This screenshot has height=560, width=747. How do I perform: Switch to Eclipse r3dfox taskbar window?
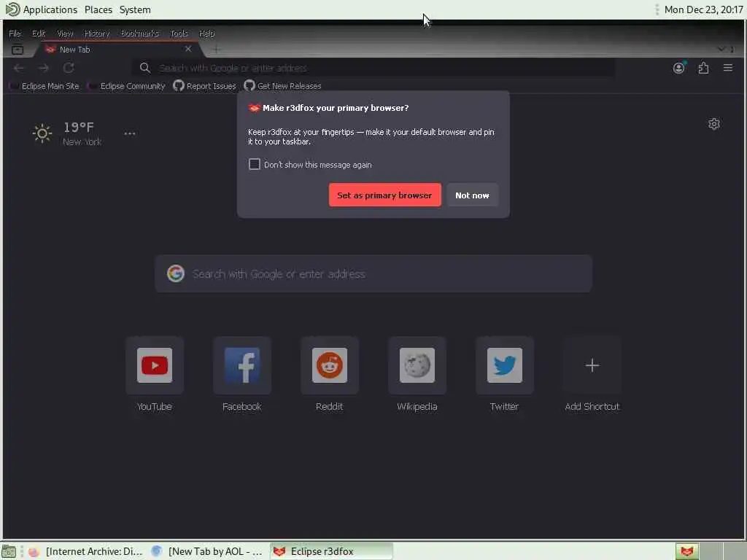[331, 551]
